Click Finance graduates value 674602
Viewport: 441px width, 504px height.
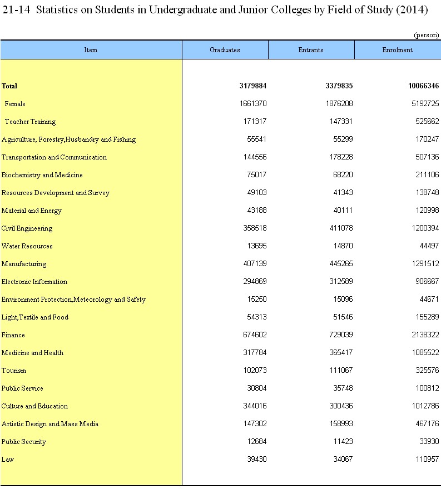pyautogui.click(x=255, y=335)
